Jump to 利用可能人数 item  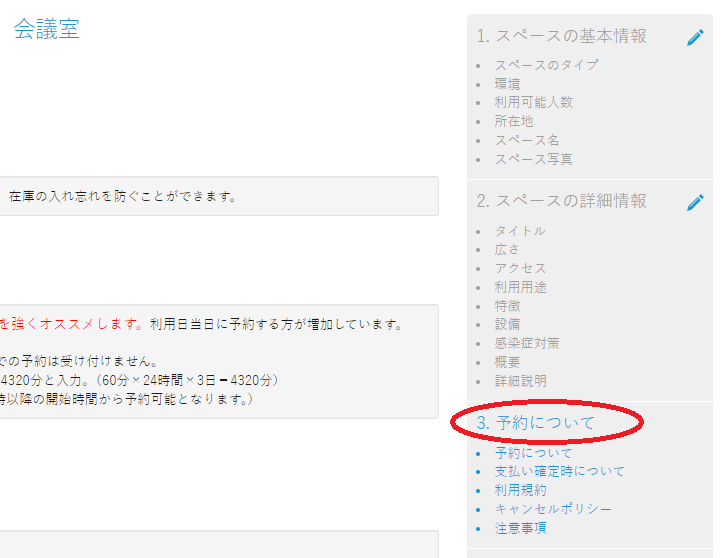(x=534, y=102)
